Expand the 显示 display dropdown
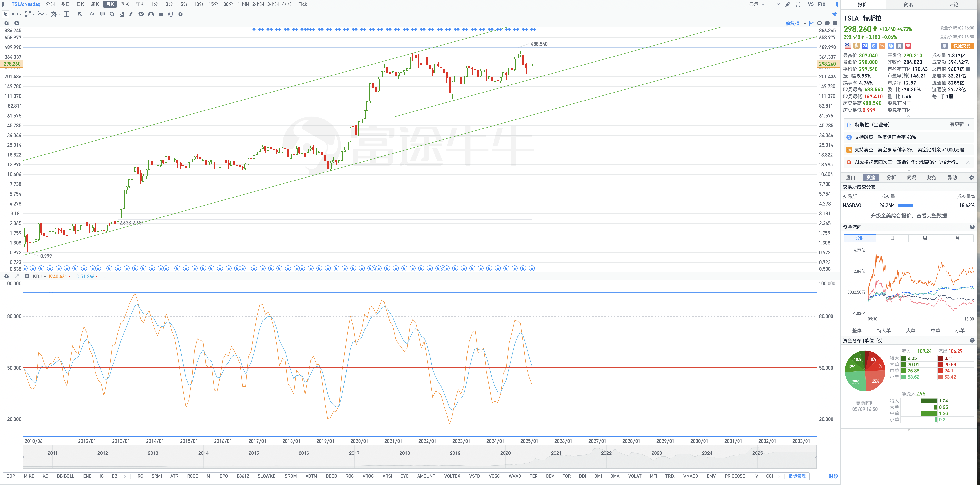980x485 pixels. [x=757, y=4]
